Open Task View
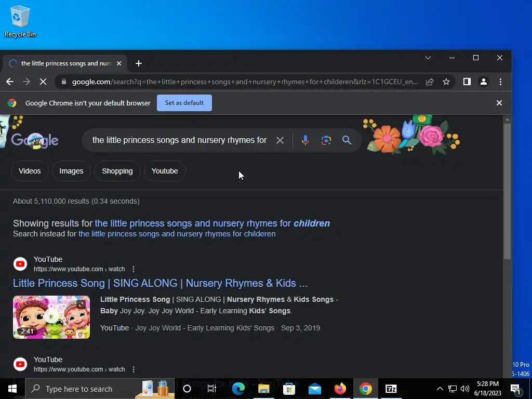The image size is (532, 399). [x=212, y=389]
